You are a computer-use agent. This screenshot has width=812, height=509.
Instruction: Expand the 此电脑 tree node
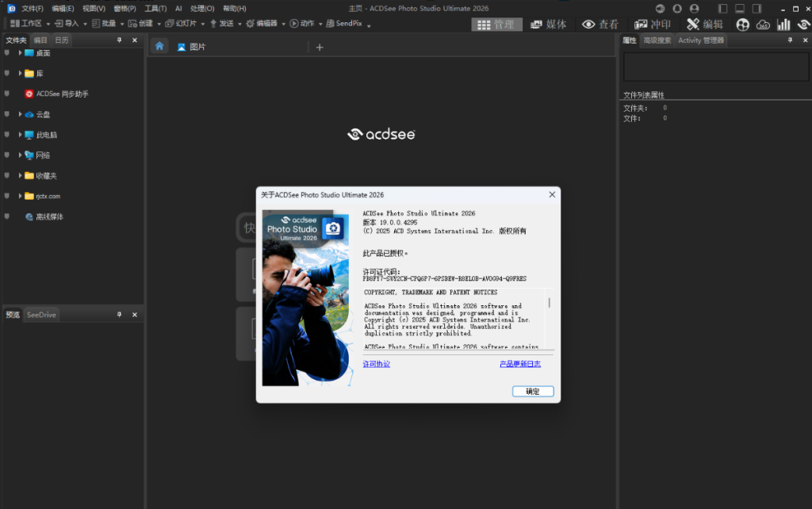[20, 135]
